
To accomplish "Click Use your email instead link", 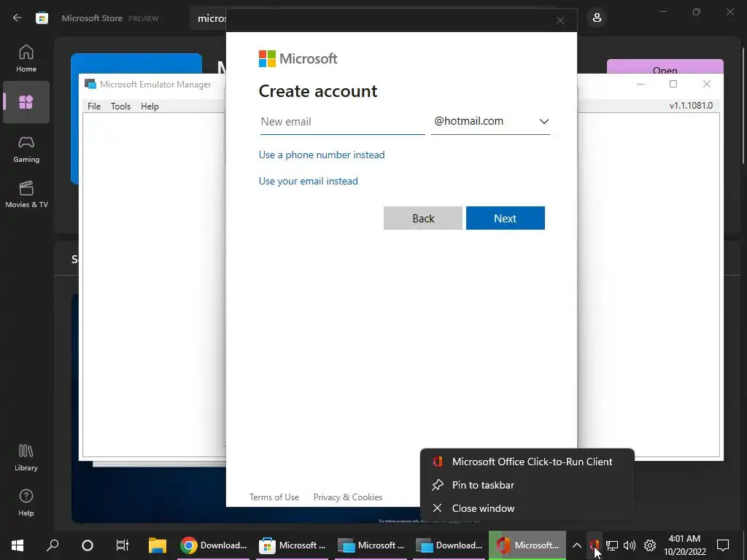I will (309, 181).
